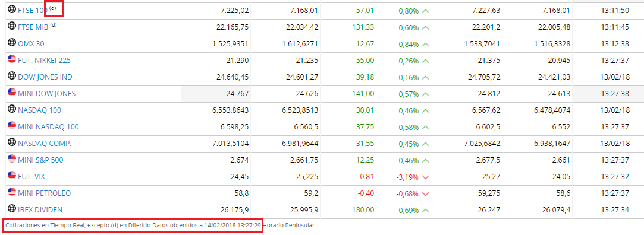Click the US flag icon beside FUT. VIX
Screen dimensions: 644x235
point(12,176)
